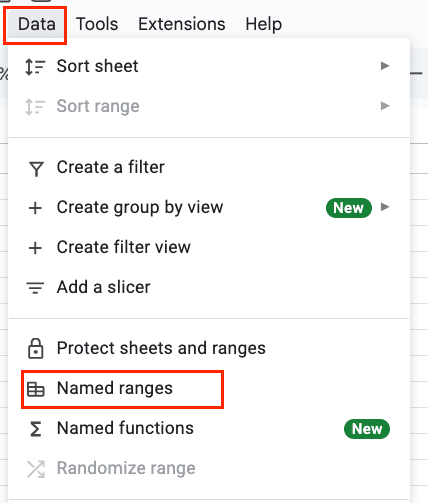Image resolution: width=428 pixels, height=503 pixels.
Task: Click the funnel icon beside Create a filter
Action: pos(36,168)
